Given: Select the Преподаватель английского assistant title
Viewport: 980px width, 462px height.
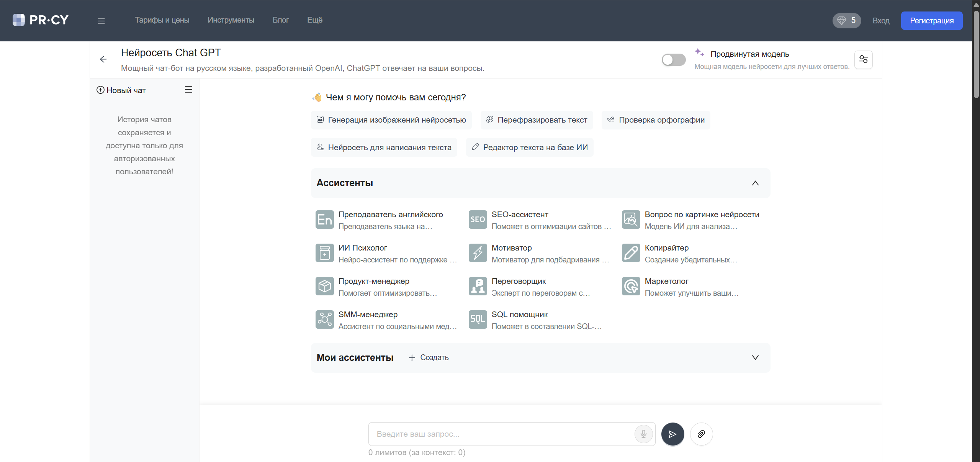Looking at the screenshot, I should [391, 215].
